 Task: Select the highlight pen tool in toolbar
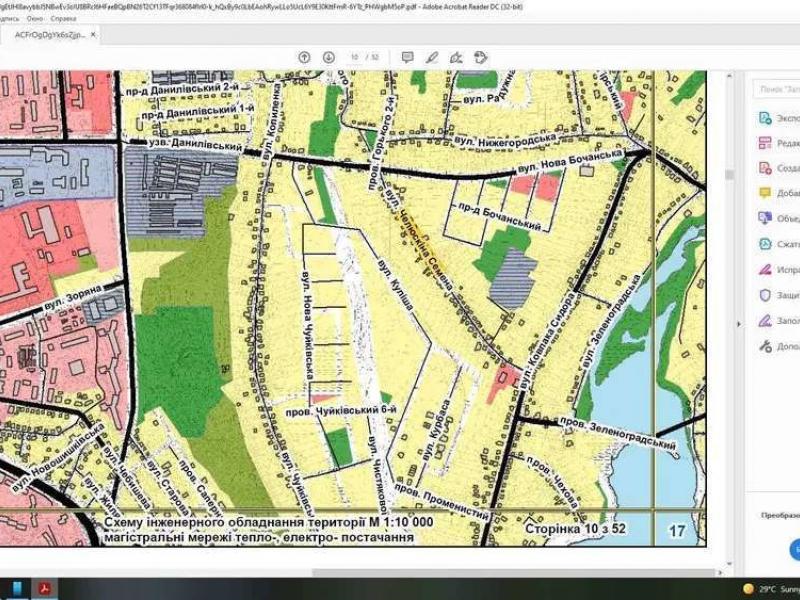click(432, 57)
